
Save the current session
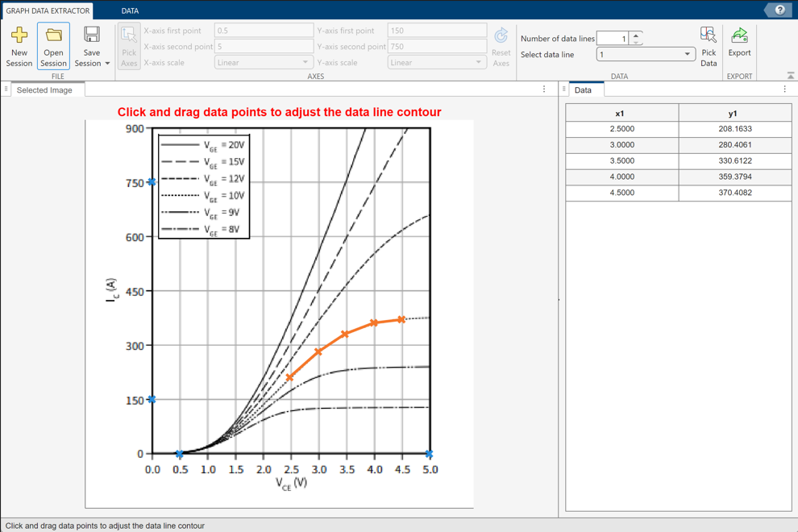tap(91, 40)
